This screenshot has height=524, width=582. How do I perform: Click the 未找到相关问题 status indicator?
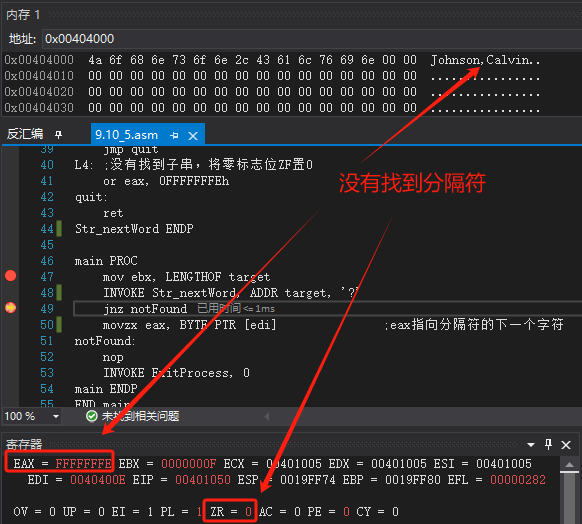click(133, 416)
